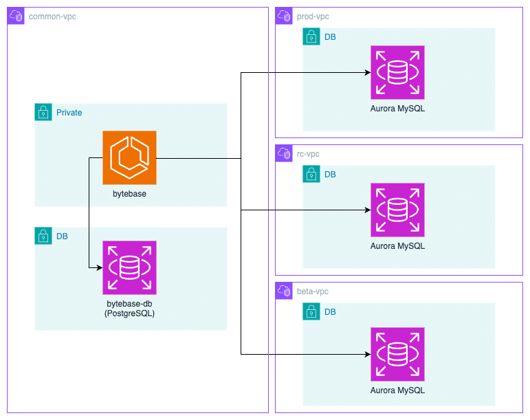Click the "DB" label in beta-vpc
530x420 pixels.
click(x=330, y=312)
